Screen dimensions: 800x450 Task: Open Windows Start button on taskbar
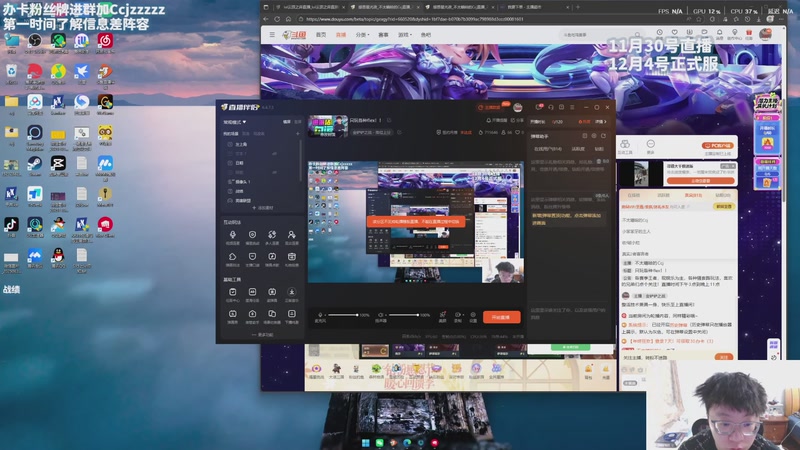(365, 443)
